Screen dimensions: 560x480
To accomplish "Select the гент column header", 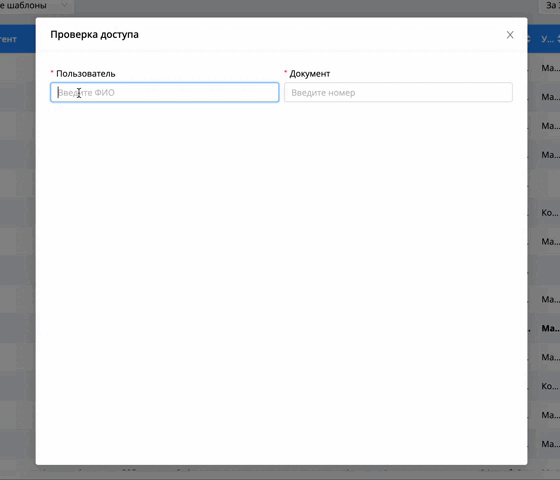I will (x=8, y=39).
